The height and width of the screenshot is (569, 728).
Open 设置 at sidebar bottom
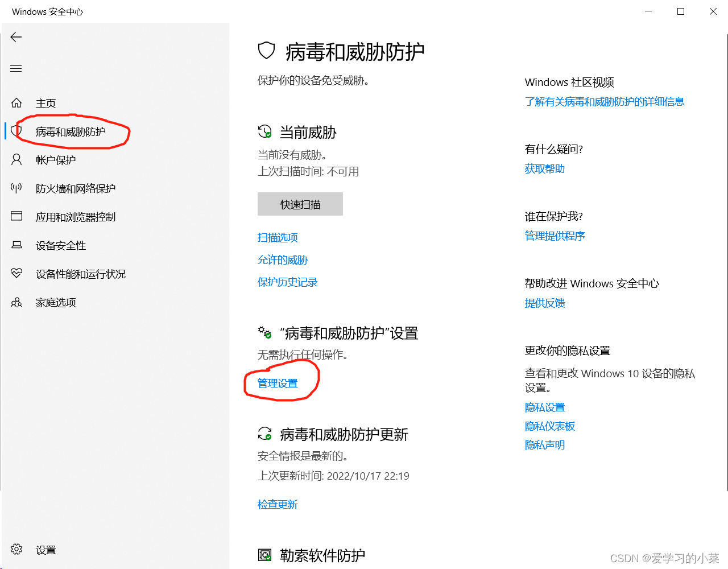point(46,550)
